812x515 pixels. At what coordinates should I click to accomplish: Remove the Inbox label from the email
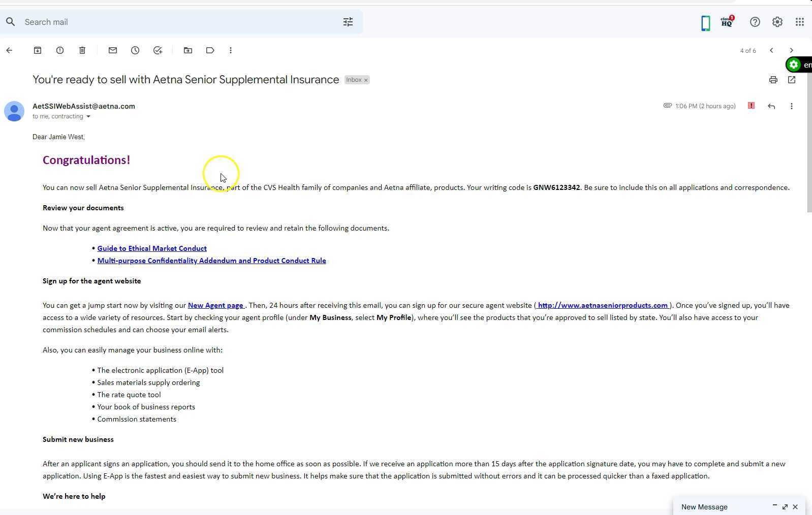365,80
